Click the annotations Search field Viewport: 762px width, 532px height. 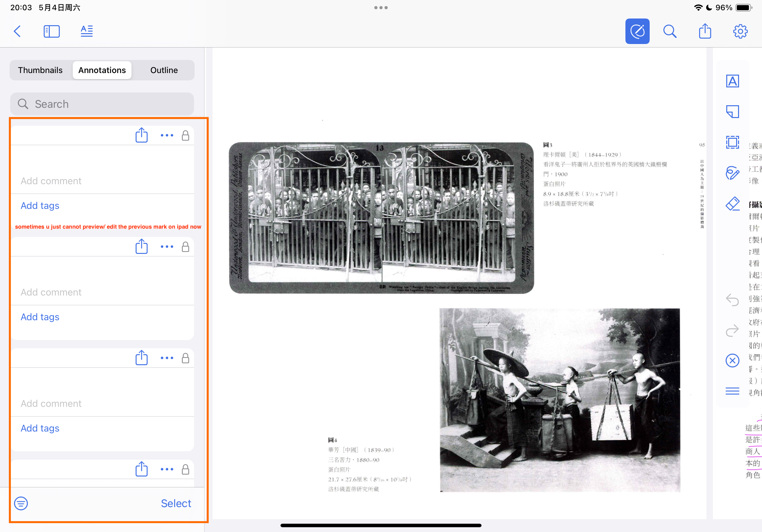[x=102, y=104]
